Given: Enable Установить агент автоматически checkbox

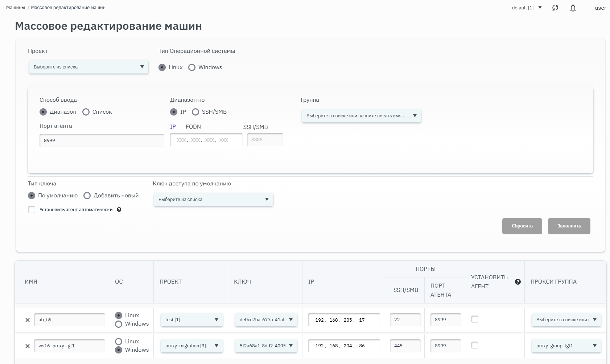Looking at the screenshot, I should click(32, 210).
